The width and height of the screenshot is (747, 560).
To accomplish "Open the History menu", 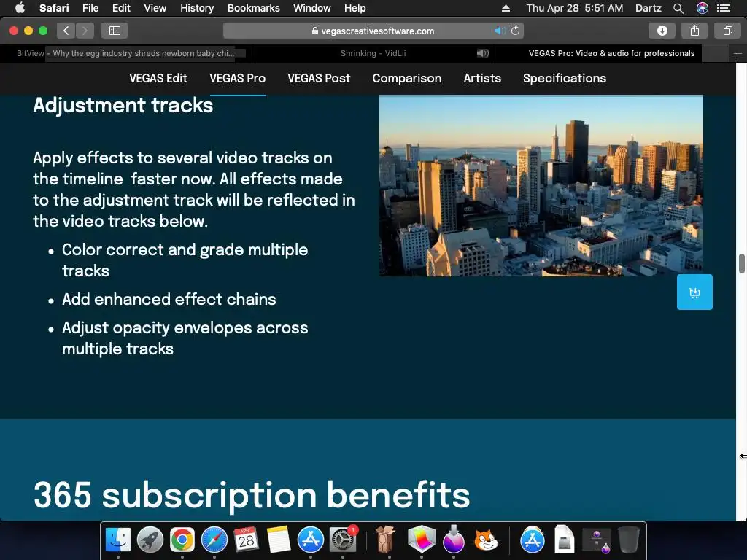I will coord(197,8).
